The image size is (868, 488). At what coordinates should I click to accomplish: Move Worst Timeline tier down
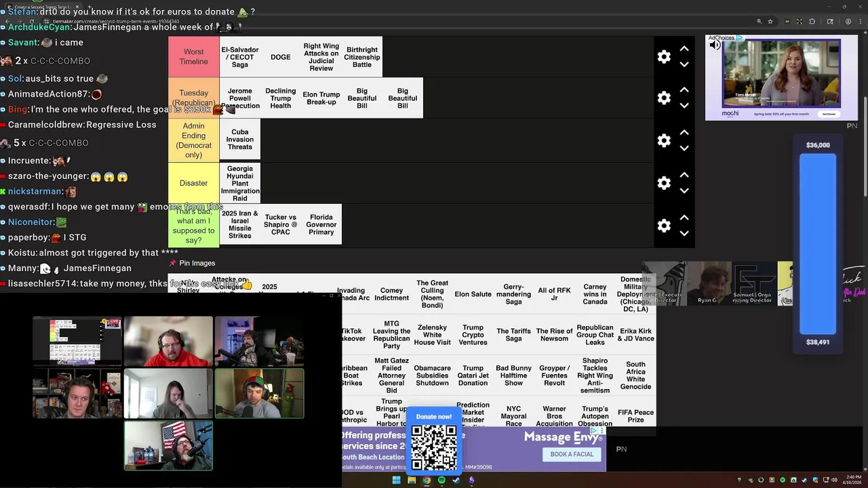click(x=684, y=64)
